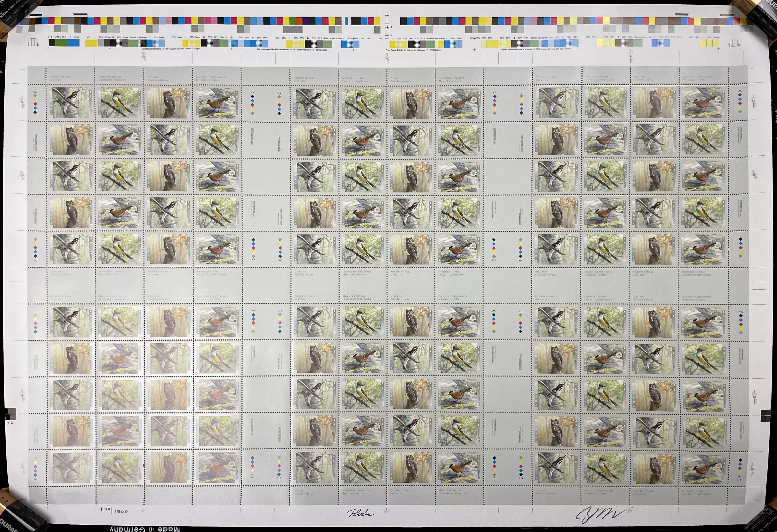Click the "M+Y" label above the yellow patch
This screenshot has height=532, width=777.
coord(89,37)
